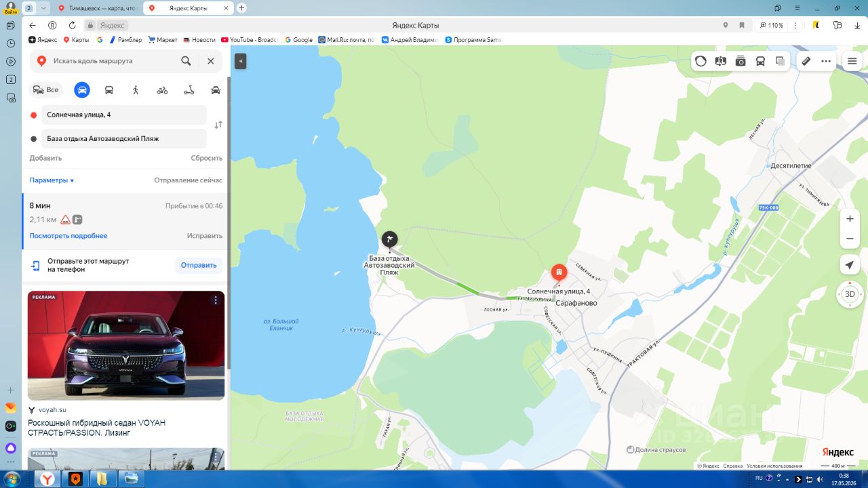
Task: Open the Рамблер bookmark
Action: 125,40
